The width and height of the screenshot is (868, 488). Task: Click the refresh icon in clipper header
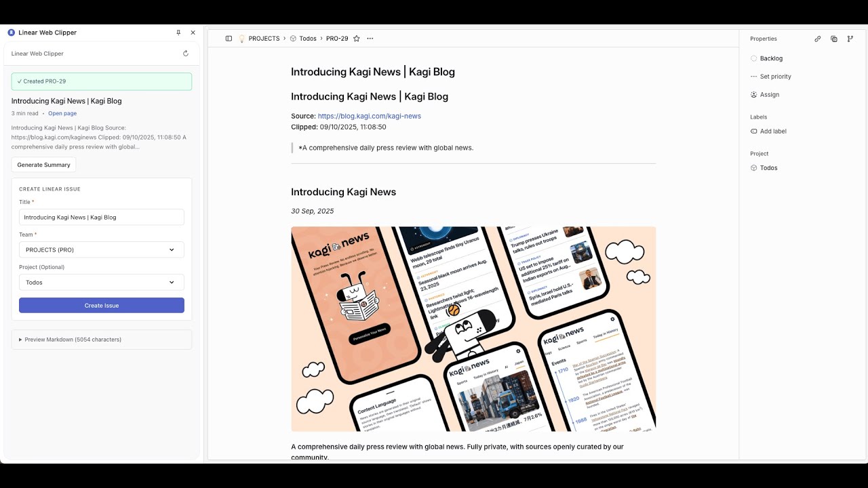point(186,54)
